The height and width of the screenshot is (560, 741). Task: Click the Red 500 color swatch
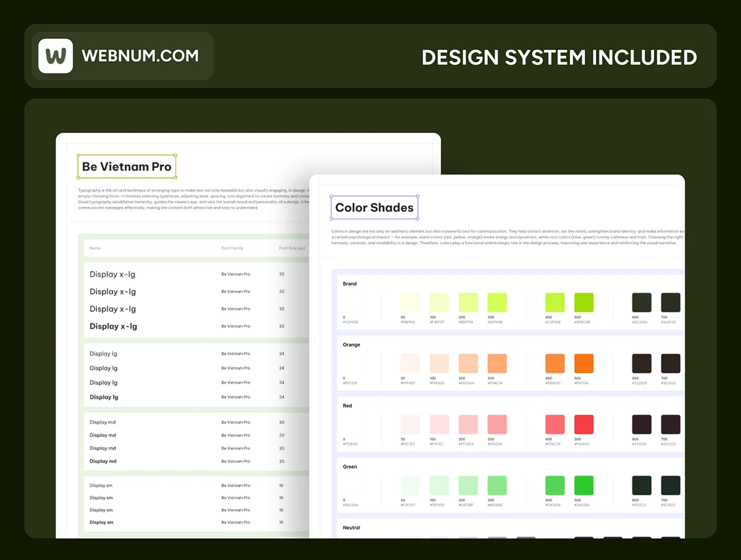pos(584,424)
